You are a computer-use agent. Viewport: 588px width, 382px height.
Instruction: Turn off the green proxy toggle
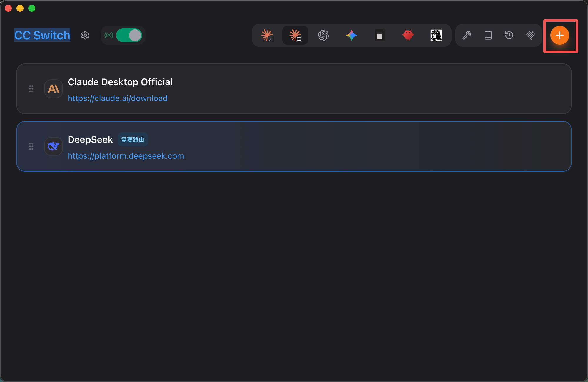point(129,35)
